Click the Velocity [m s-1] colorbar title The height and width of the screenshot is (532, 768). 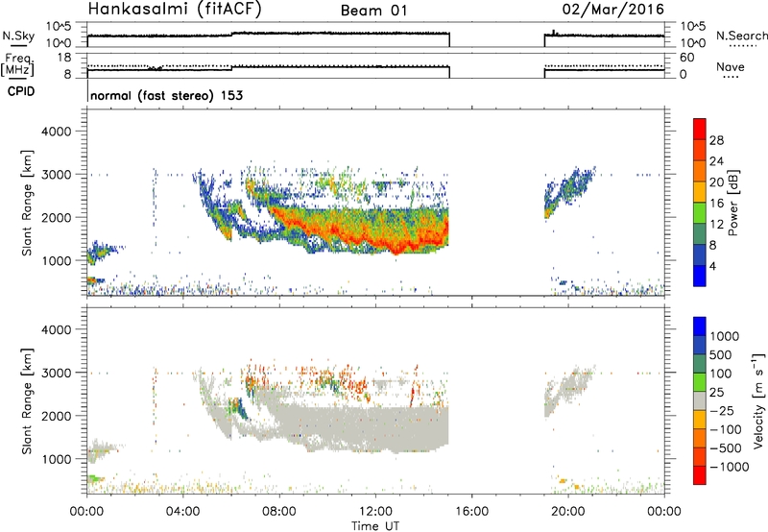(758, 400)
